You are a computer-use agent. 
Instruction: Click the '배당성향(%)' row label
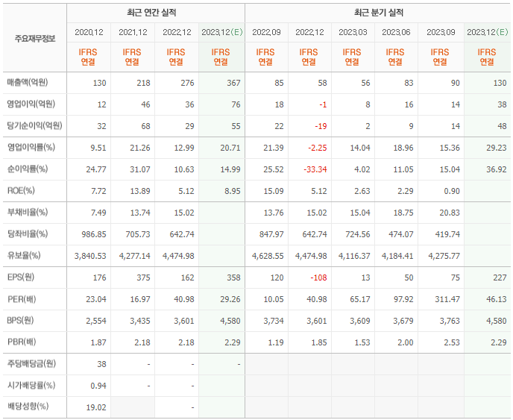pyautogui.click(x=28, y=407)
